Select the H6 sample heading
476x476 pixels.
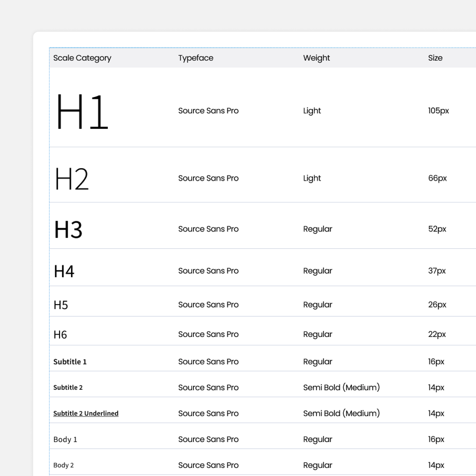pos(60,335)
